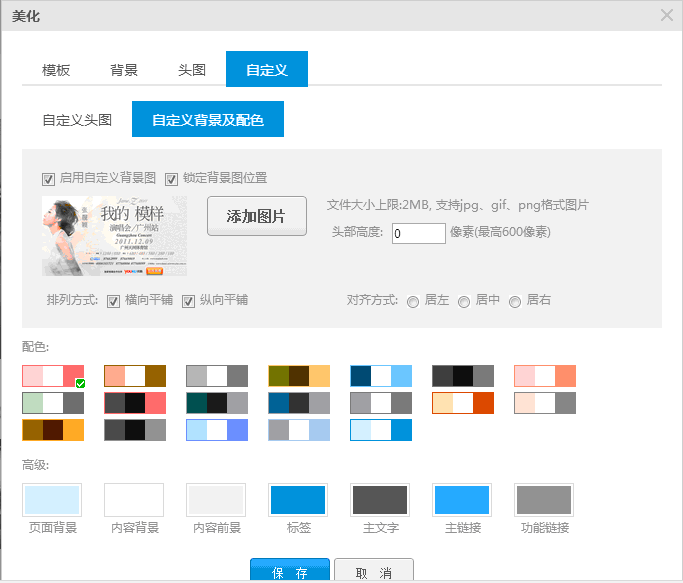Disable 横向平铺 tiling checkbox
Screen dimensions: 683x583
[x=114, y=301]
